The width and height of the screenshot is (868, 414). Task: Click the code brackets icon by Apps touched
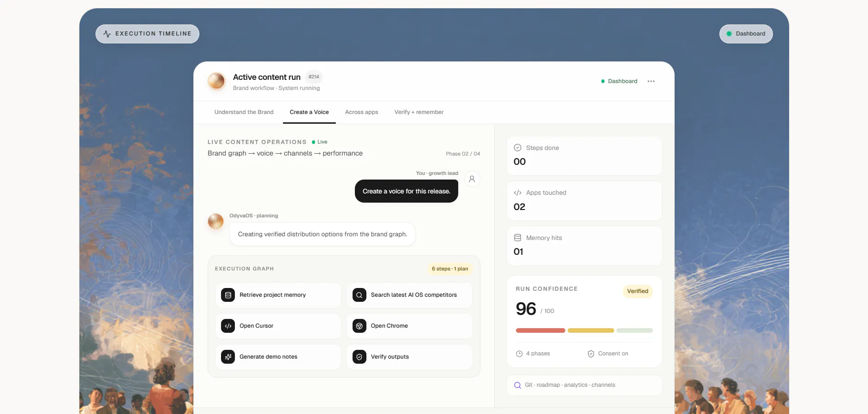click(518, 193)
